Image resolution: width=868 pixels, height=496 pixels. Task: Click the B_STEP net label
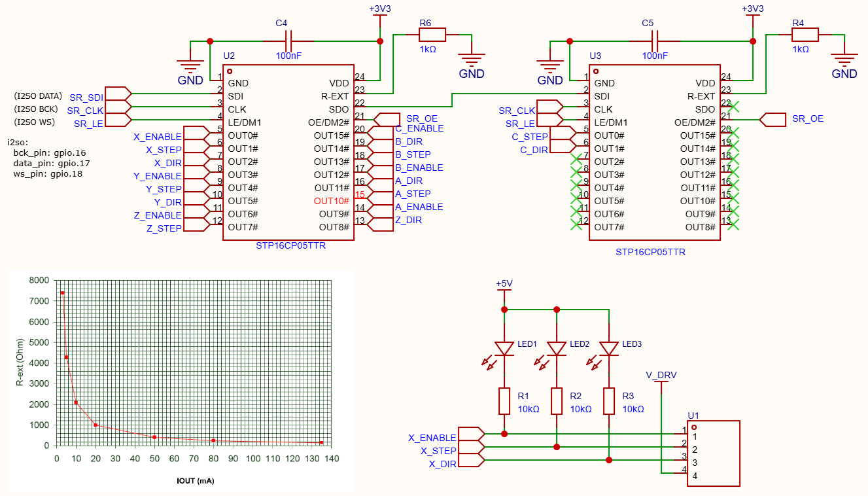coord(413,154)
